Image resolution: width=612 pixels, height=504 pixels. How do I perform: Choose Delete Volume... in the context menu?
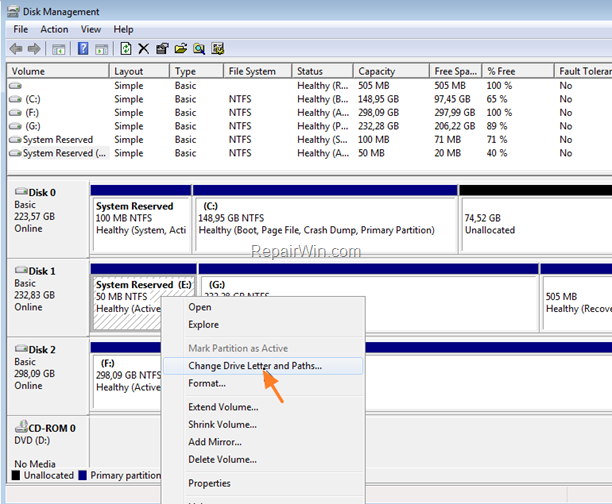[263, 459]
